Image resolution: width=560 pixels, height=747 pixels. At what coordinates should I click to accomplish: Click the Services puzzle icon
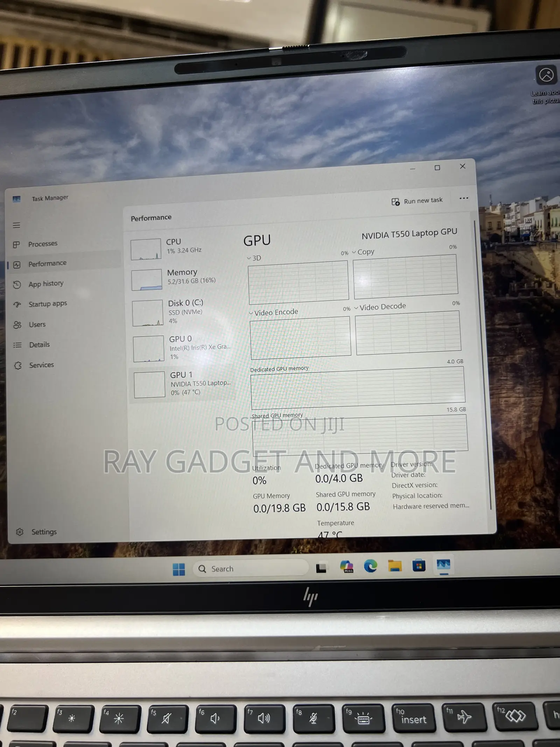pos(18,365)
